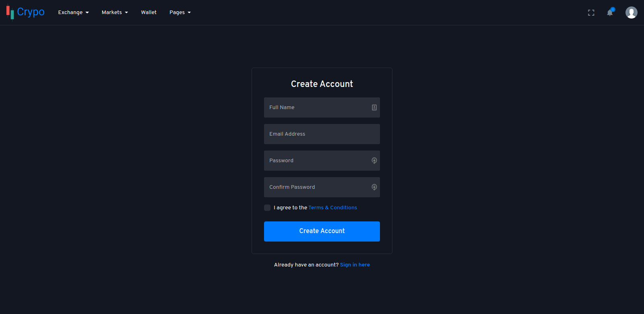Check the agree to terms checkbox

(x=267, y=208)
